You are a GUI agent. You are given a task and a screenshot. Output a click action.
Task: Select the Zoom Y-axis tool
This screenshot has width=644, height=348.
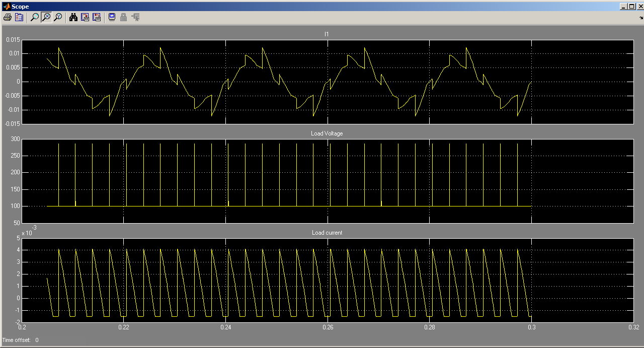[x=58, y=17]
